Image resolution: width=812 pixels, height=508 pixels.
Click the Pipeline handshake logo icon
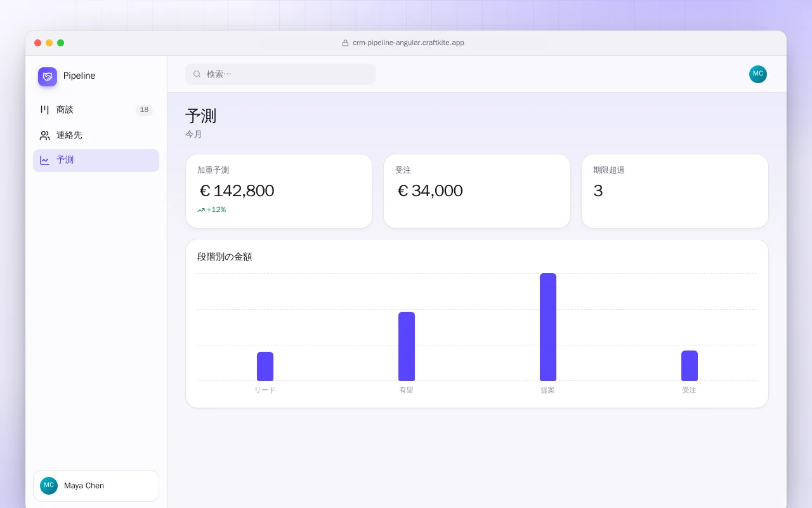48,77
